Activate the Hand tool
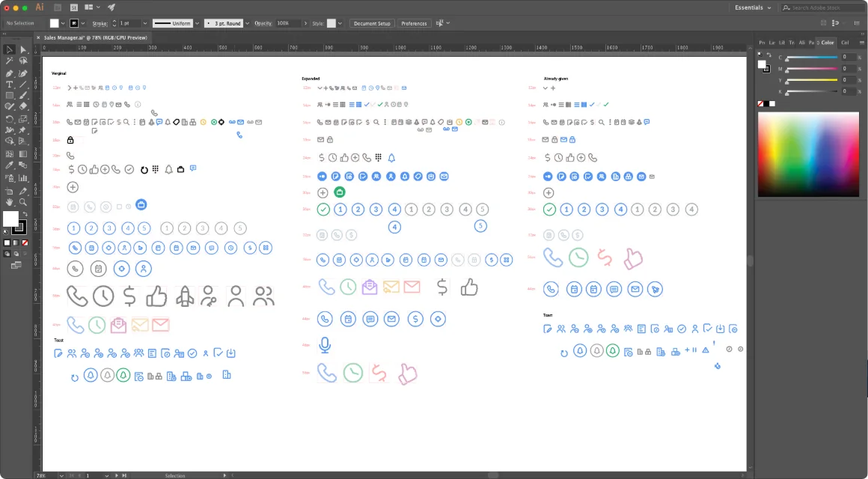This screenshot has height=479, width=868. pos(10,203)
